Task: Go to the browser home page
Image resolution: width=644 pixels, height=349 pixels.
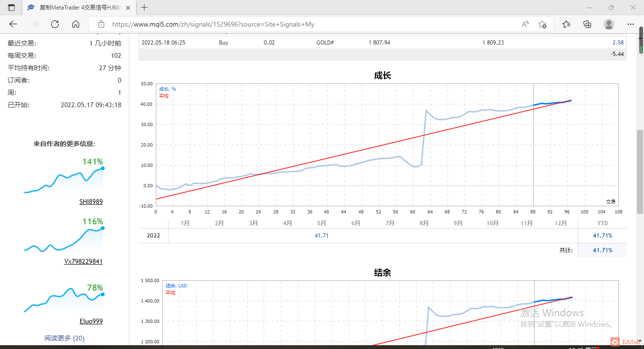Action: pos(76,24)
